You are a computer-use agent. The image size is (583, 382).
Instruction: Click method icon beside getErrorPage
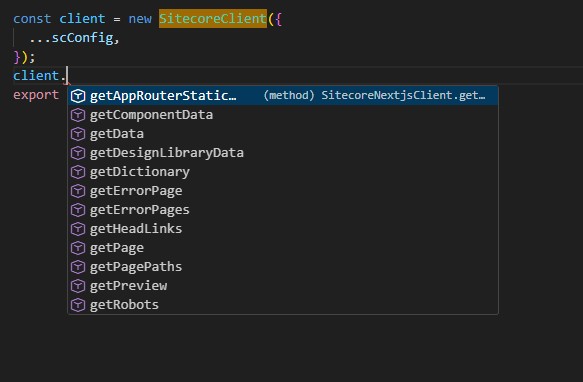coord(78,190)
